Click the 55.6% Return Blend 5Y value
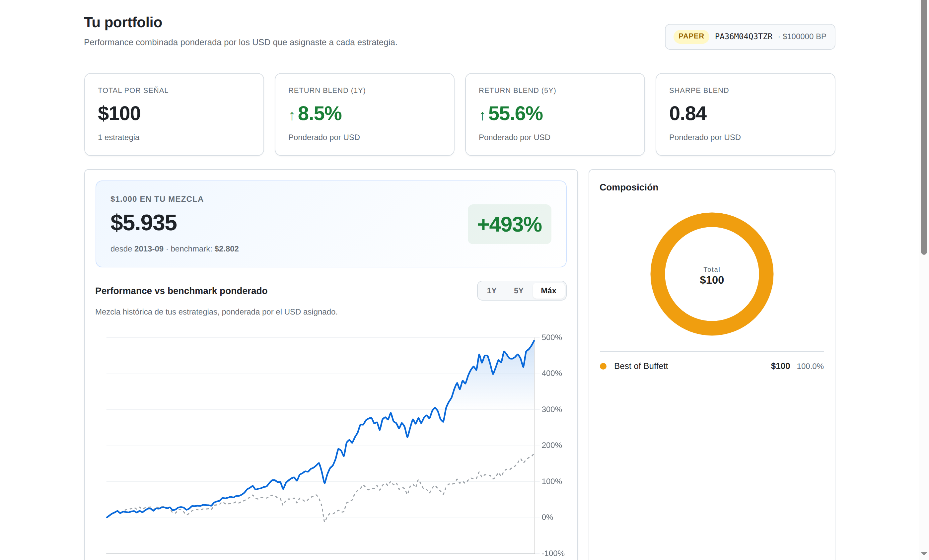Viewport: 929px width, 560px height. [515, 113]
